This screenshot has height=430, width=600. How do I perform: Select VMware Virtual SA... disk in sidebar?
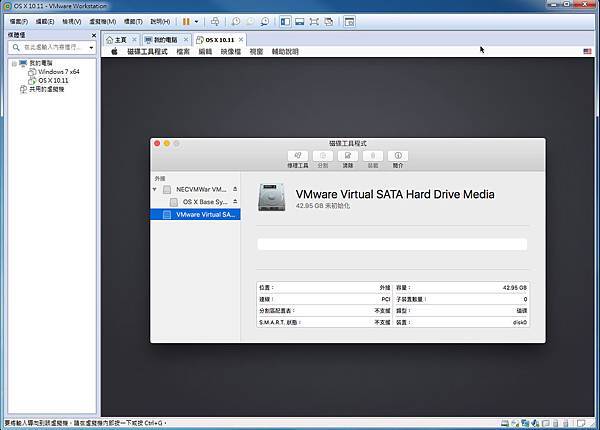point(196,215)
